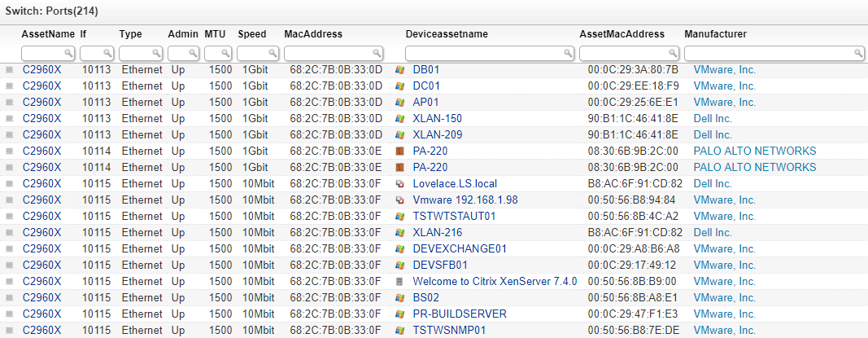The width and height of the screenshot is (868, 338).
Task: Open the AP01 device link
Action: tap(425, 103)
